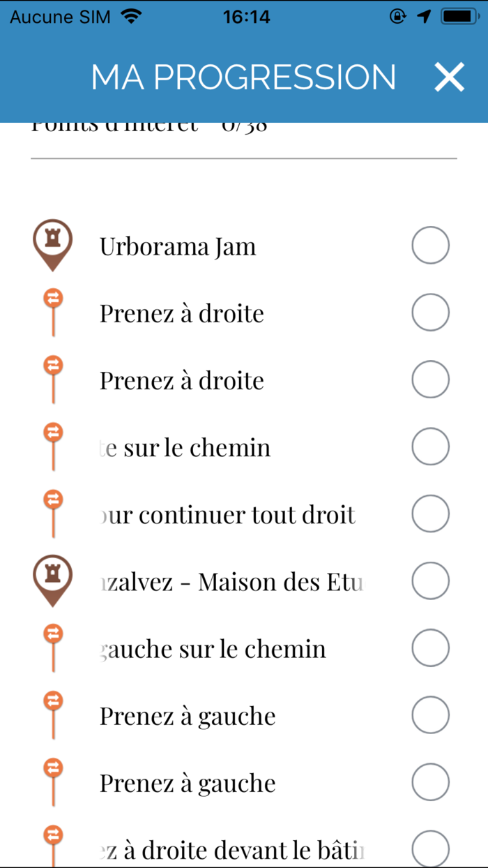Check the circle next to second 'Prenez à gauche'

click(430, 781)
